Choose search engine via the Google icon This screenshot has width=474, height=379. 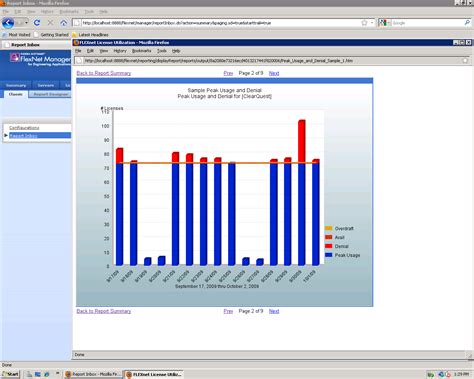pyautogui.click(x=384, y=23)
